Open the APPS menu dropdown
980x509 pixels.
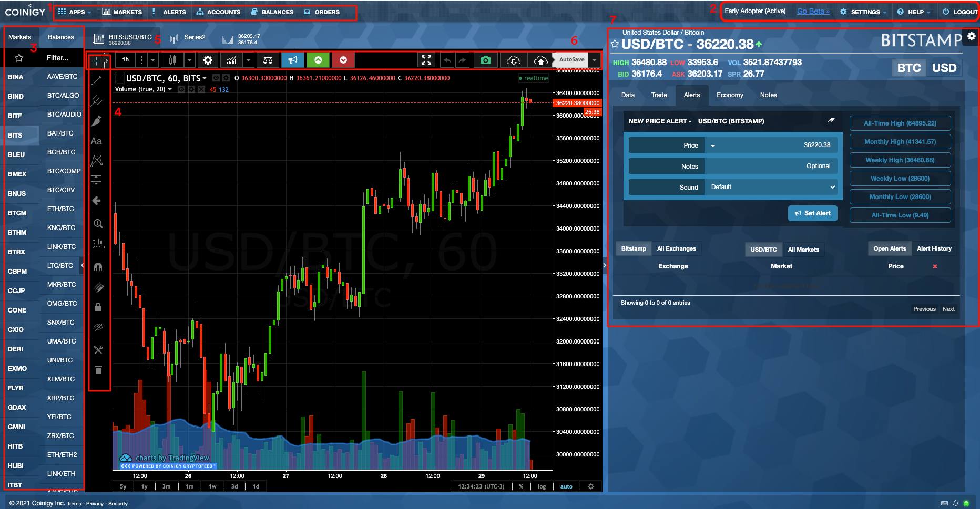click(75, 12)
